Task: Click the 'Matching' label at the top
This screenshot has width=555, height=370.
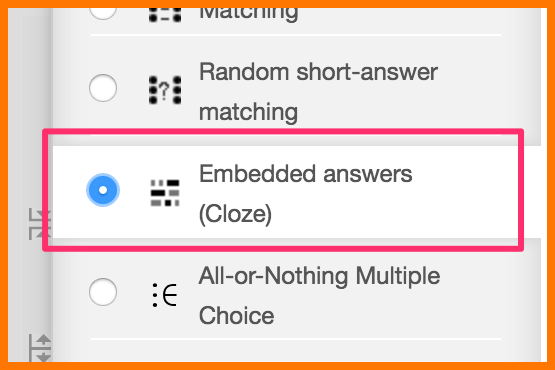Action: pyautogui.click(x=248, y=14)
